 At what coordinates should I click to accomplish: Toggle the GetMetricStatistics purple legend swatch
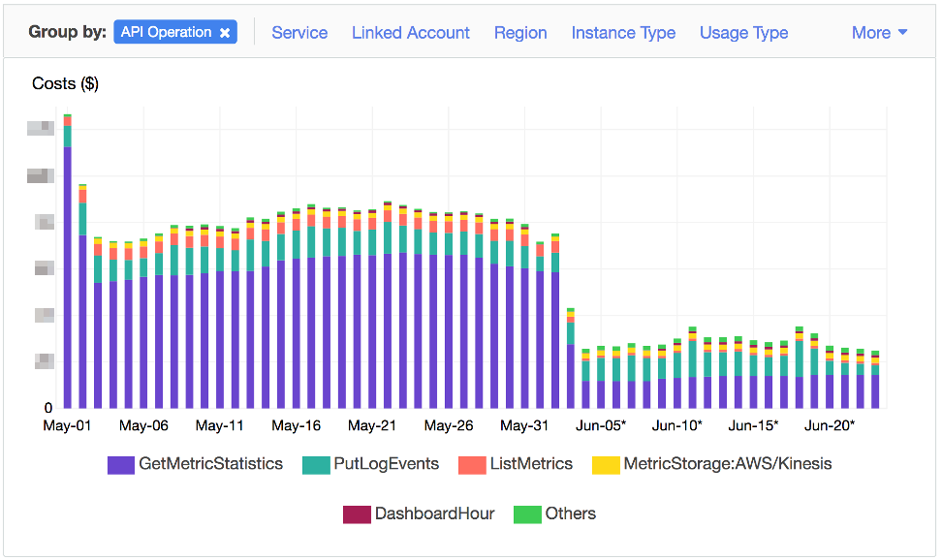(121, 465)
